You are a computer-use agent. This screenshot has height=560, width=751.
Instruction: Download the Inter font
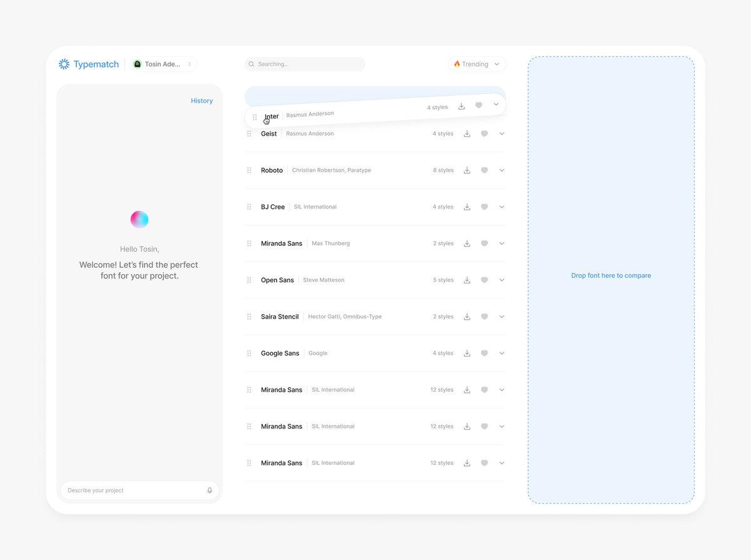461,106
